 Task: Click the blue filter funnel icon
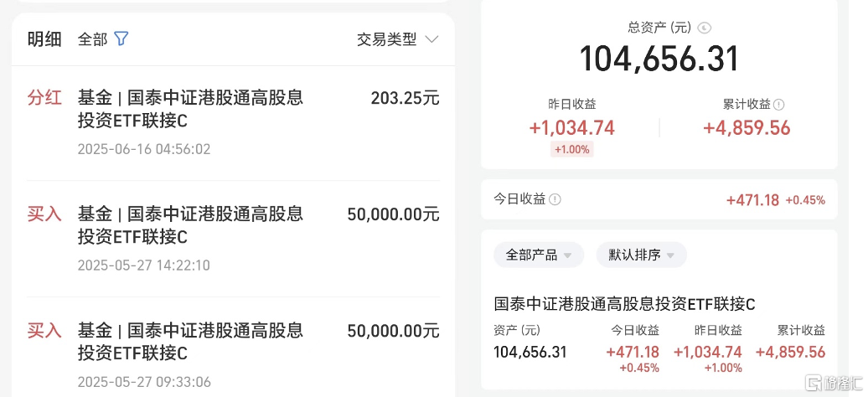coord(121,39)
